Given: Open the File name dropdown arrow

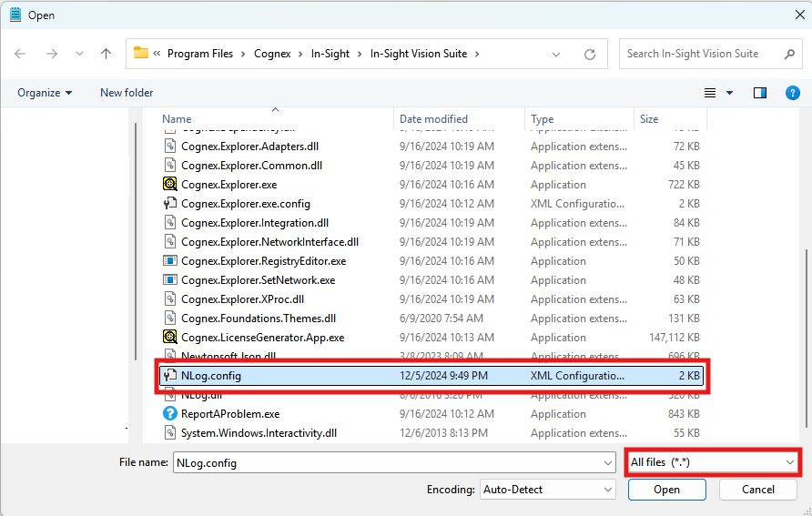Looking at the screenshot, I should coord(608,463).
